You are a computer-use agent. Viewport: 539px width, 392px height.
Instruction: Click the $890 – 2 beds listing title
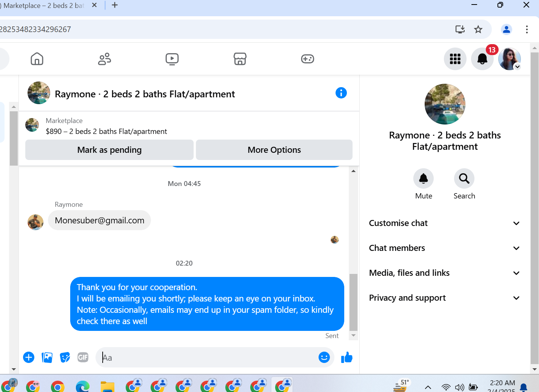[106, 131]
